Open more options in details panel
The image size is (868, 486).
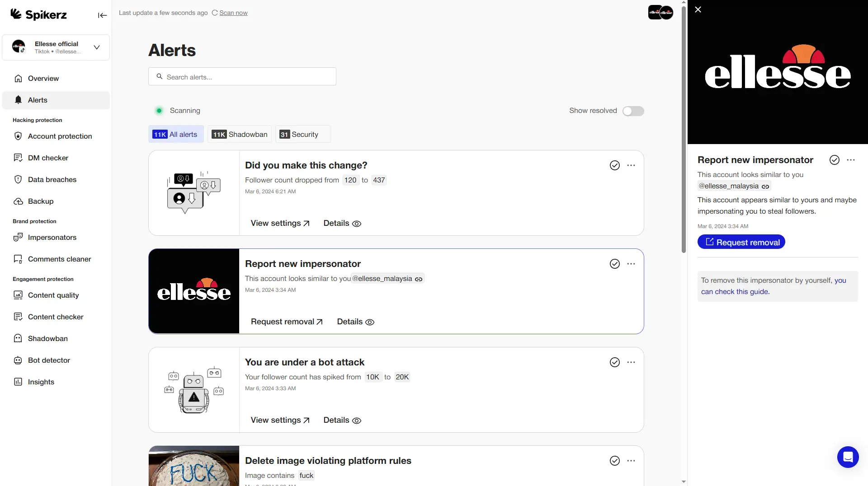pyautogui.click(x=851, y=160)
